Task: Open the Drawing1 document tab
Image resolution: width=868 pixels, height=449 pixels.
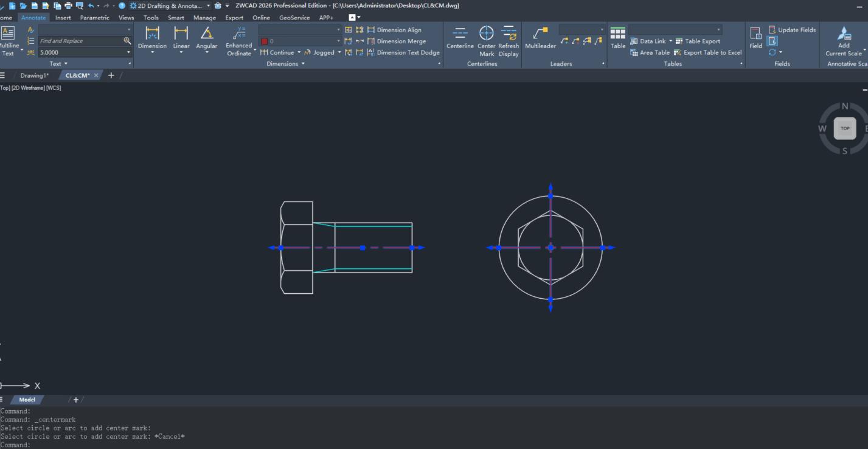Action: pos(34,75)
